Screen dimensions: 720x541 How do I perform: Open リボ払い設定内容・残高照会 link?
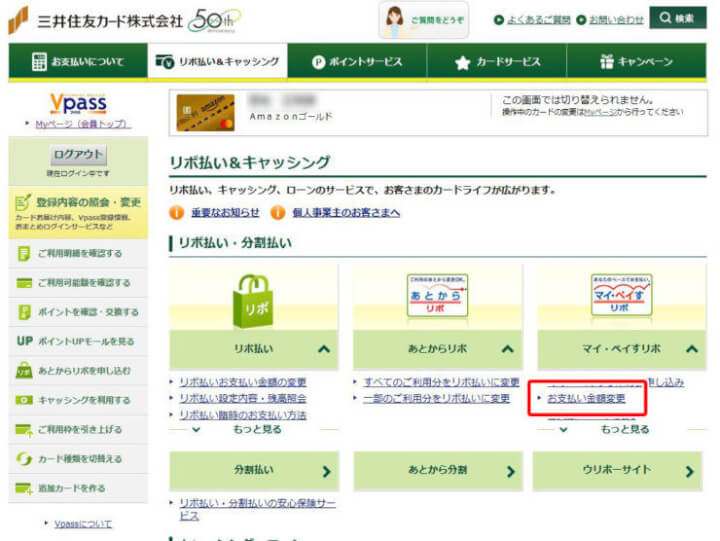243,399
